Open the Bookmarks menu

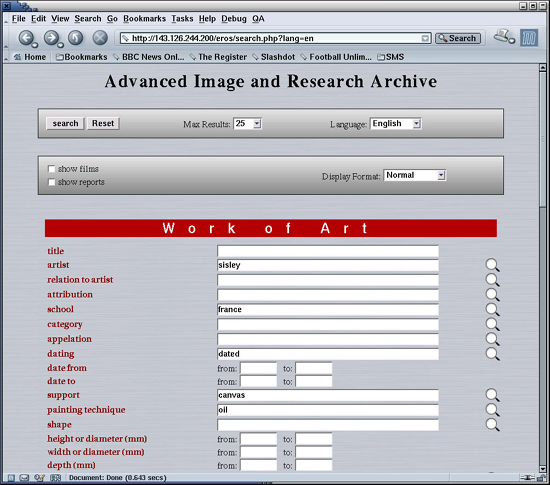pyautogui.click(x=145, y=19)
